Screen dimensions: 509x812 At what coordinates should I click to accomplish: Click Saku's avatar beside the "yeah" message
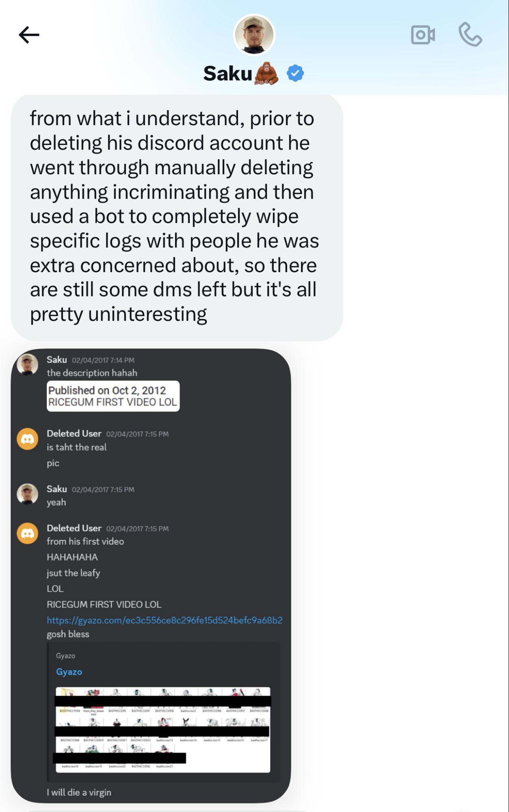click(x=27, y=494)
